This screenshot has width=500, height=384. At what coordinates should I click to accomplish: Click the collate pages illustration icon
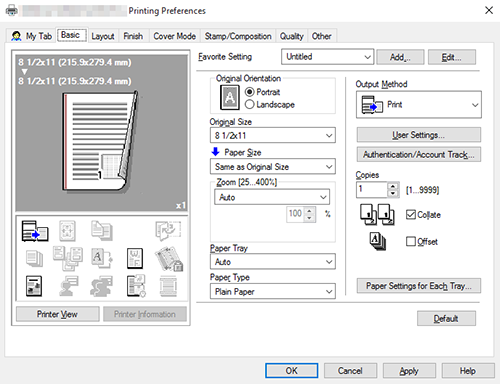tap(377, 215)
